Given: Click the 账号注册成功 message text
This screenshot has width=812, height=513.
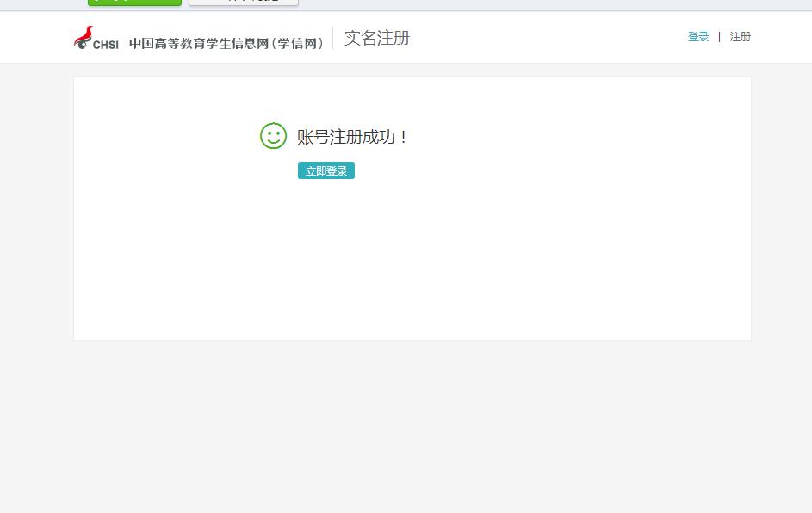Looking at the screenshot, I should point(344,137).
